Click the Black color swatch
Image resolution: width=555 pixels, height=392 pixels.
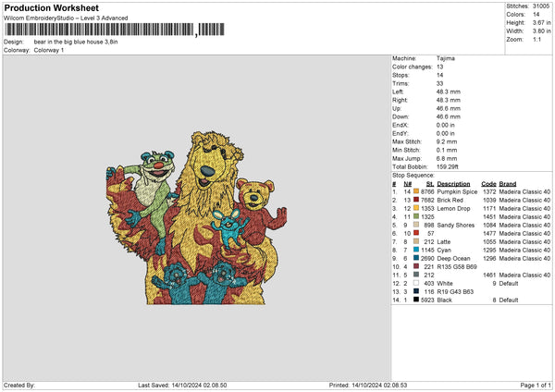point(416,300)
